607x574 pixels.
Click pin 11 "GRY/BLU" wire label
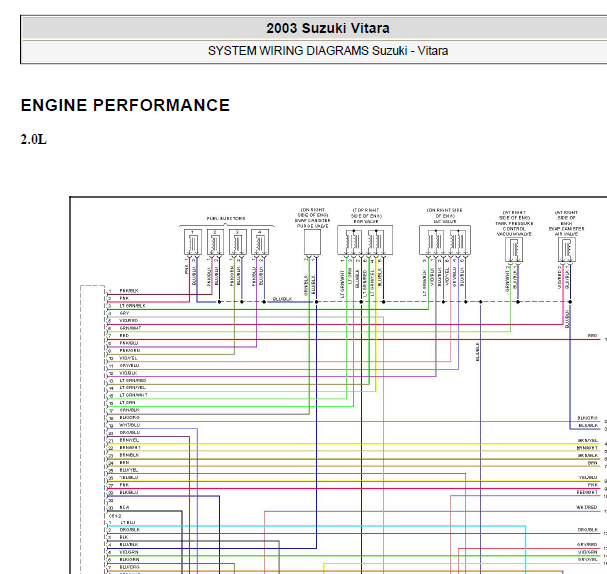tap(129, 365)
